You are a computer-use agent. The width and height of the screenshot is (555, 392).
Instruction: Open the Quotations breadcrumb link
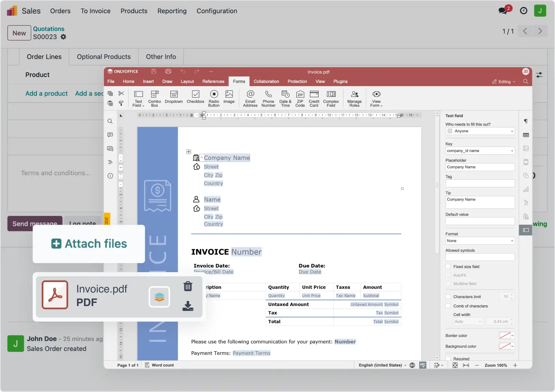(49, 29)
